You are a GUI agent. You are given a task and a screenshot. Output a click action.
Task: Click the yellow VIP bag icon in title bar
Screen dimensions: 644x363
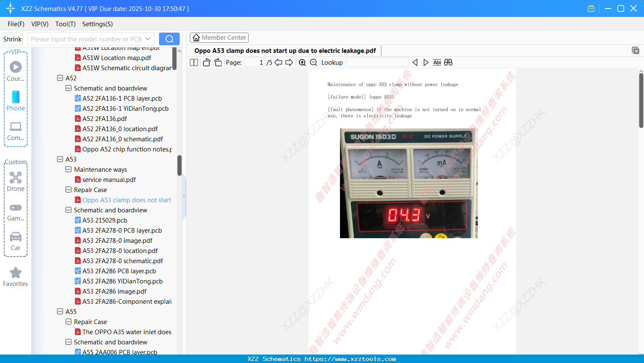[x=591, y=8]
